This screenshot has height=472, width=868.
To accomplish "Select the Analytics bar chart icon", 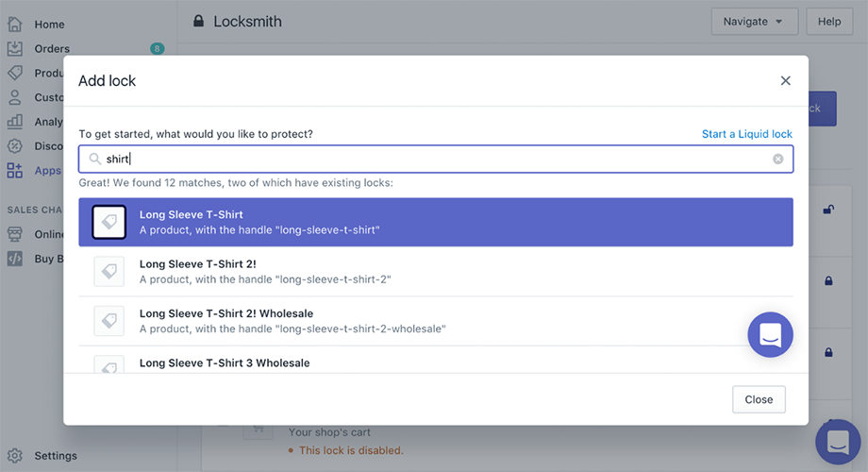I will click(15, 122).
